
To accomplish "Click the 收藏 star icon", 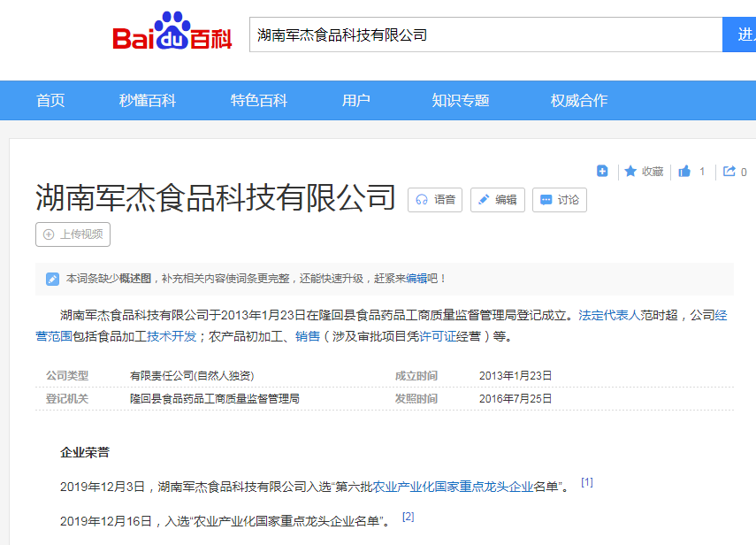I will pyautogui.click(x=630, y=172).
